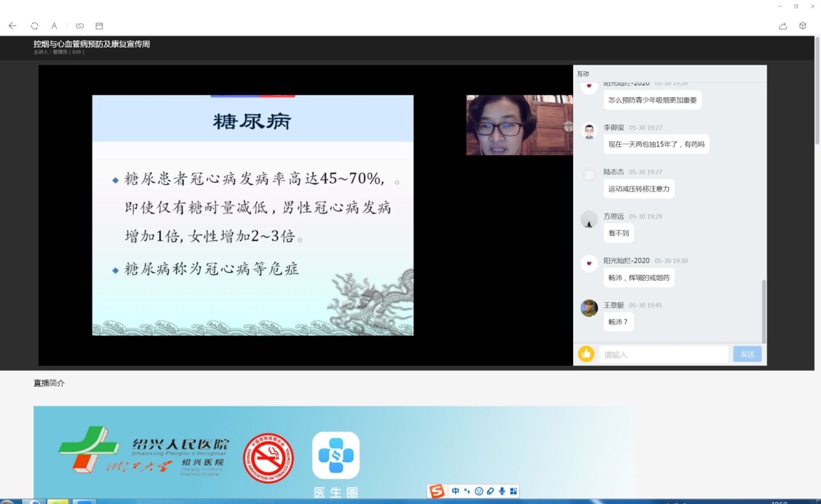Click the username 陆志杰 in chat
Screen dimensions: 821x504
pyautogui.click(x=614, y=172)
